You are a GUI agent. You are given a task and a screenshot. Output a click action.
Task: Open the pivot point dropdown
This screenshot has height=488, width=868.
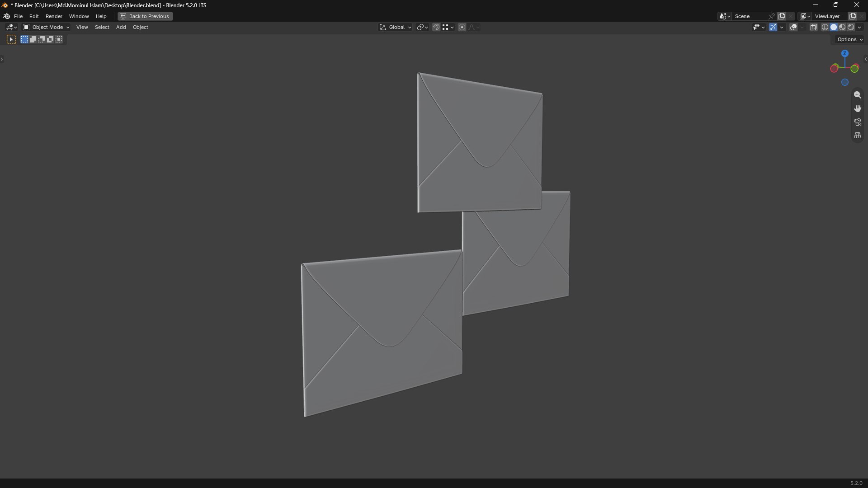[423, 28]
